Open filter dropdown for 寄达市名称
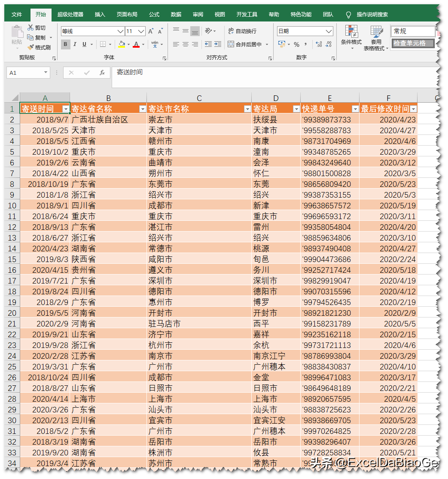The image size is (448, 479). pos(247,109)
